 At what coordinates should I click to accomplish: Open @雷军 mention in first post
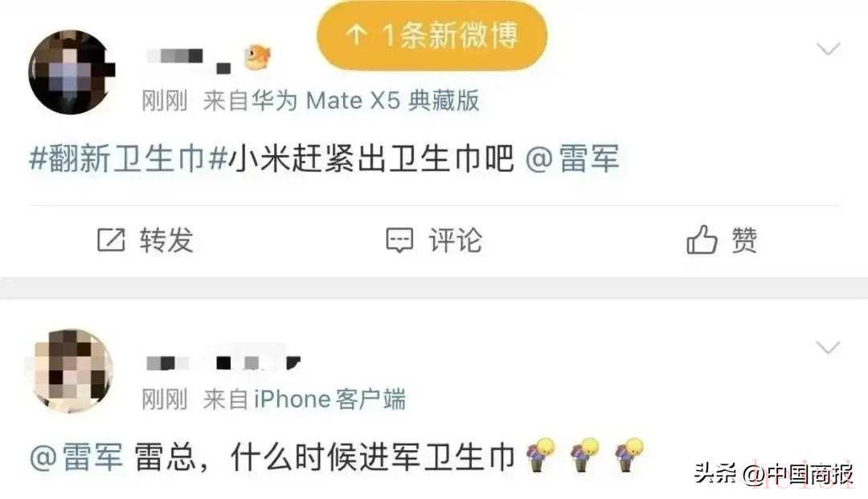click(571, 159)
